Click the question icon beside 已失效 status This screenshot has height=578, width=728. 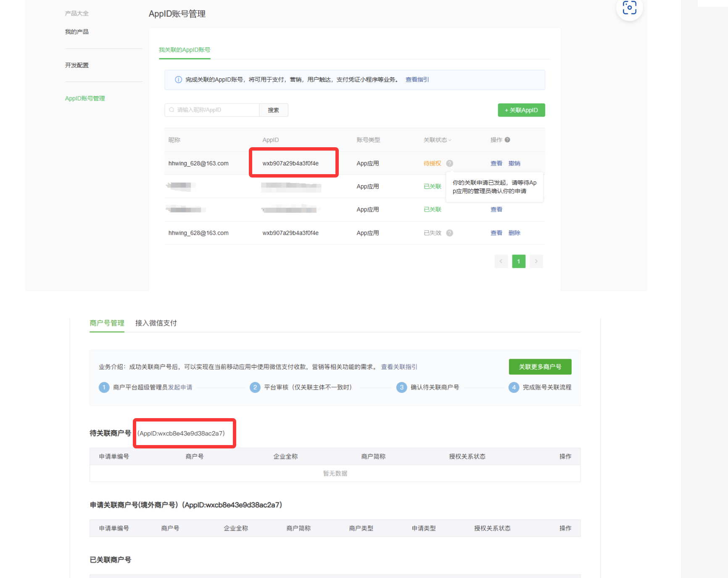(x=449, y=233)
